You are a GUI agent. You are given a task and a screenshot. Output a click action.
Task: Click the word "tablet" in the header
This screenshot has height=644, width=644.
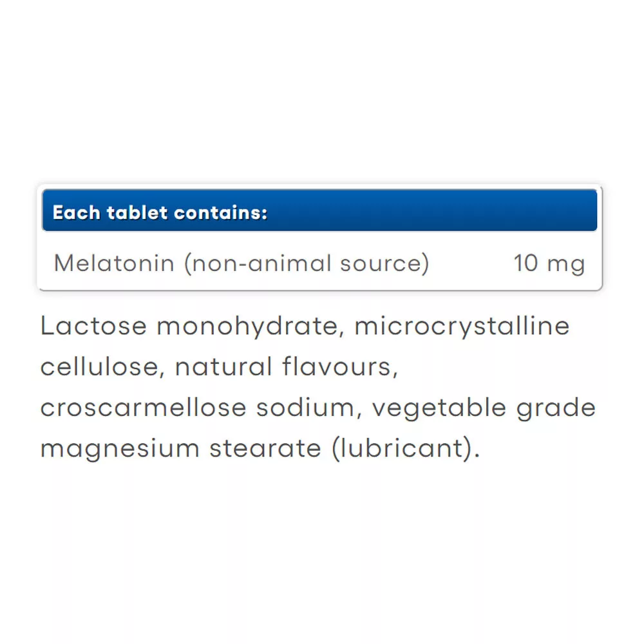[131, 213]
